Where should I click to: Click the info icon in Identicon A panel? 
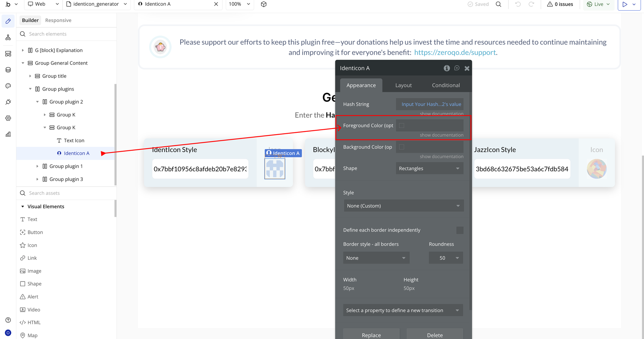pyautogui.click(x=447, y=68)
